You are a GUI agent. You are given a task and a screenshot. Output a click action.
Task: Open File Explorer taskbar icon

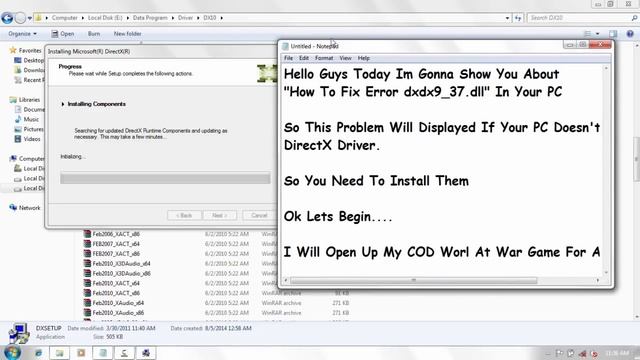(60, 353)
